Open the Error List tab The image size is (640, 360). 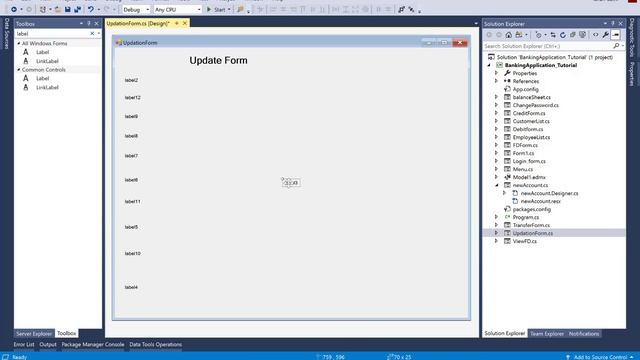pos(24,344)
